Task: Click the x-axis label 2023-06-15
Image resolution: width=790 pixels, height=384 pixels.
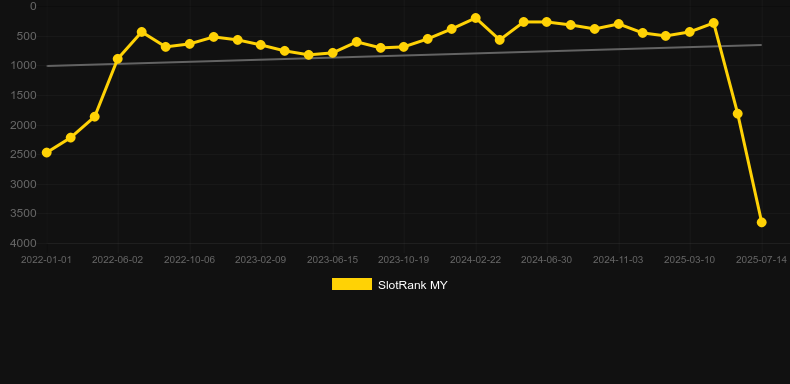Action: 333,260
